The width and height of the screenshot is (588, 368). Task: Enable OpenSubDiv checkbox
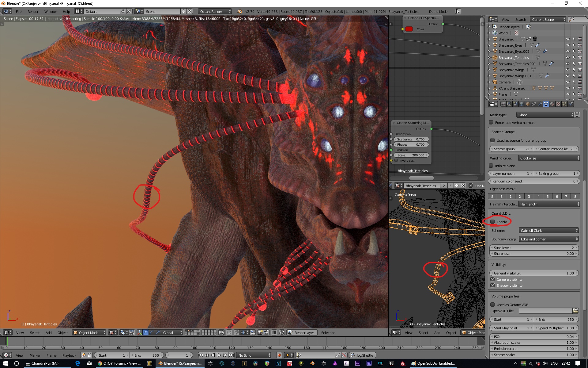click(x=492, y=222)
